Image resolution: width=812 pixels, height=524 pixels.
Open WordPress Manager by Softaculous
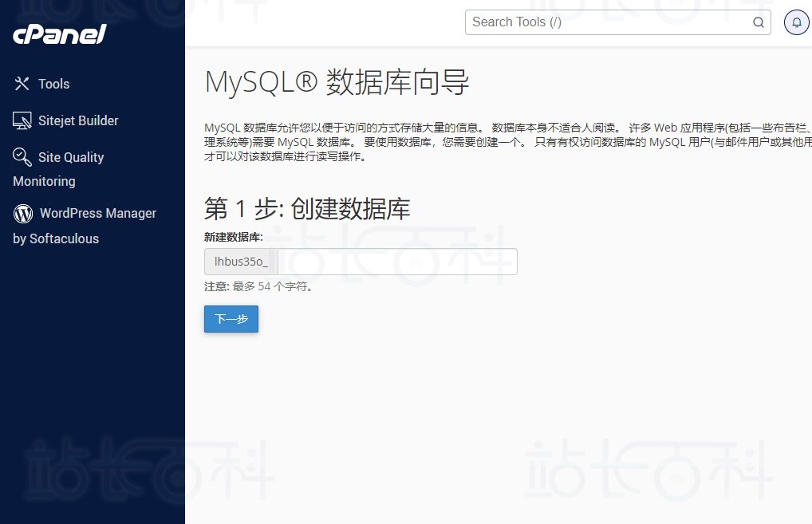[85, 225]
